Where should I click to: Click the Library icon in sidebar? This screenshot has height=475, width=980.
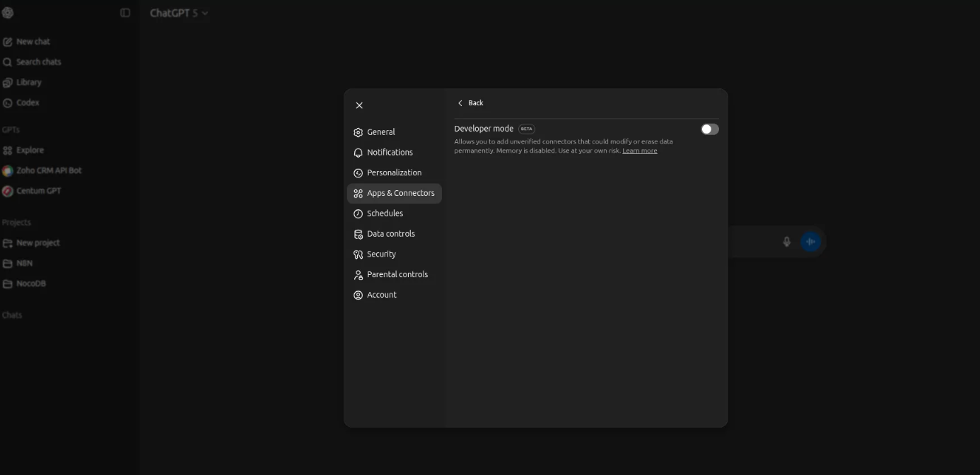click(x=8, y=83)
